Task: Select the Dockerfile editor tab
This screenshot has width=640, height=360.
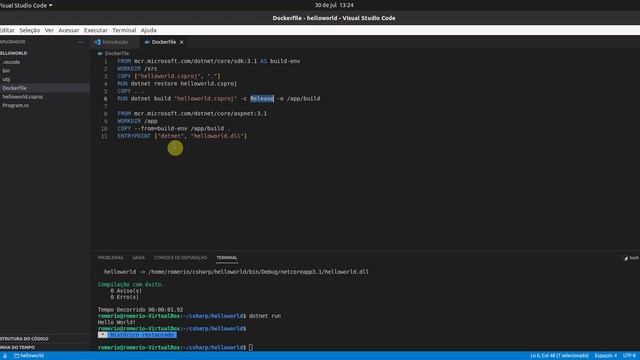Action: tap(164, 42)
